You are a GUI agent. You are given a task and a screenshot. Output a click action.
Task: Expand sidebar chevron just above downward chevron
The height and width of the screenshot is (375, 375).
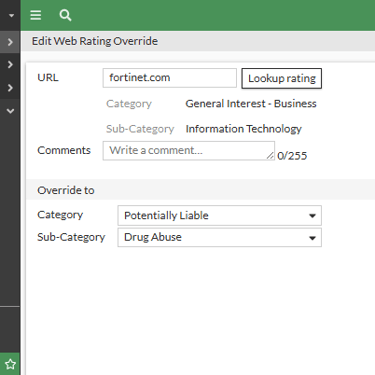coord(10,88)
